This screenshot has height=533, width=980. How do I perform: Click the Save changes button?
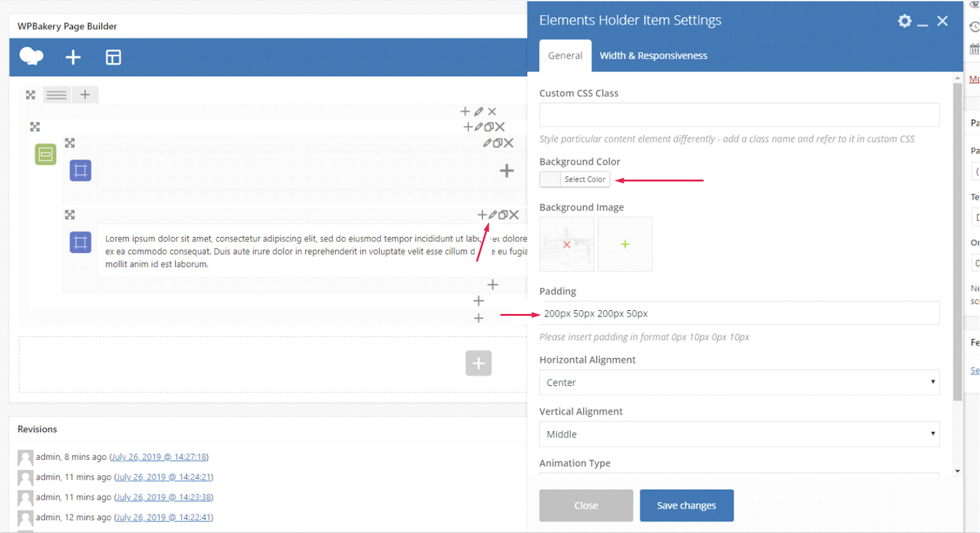686,506
